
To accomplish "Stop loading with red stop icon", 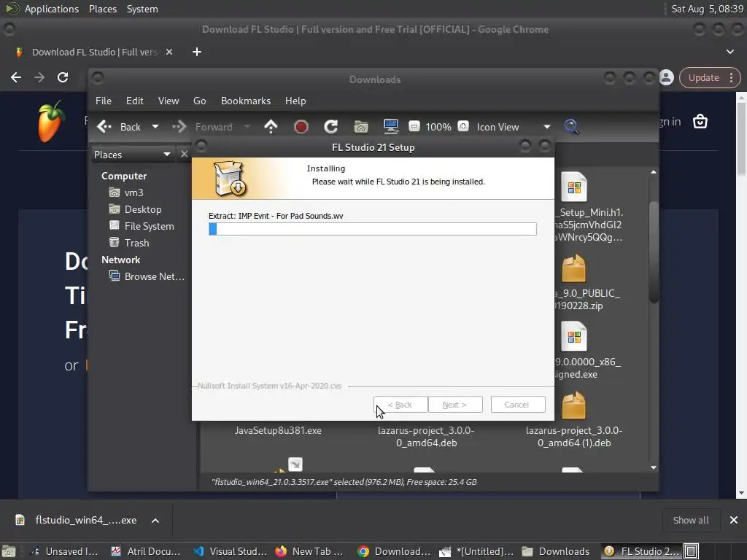I will tap(301, 127).
